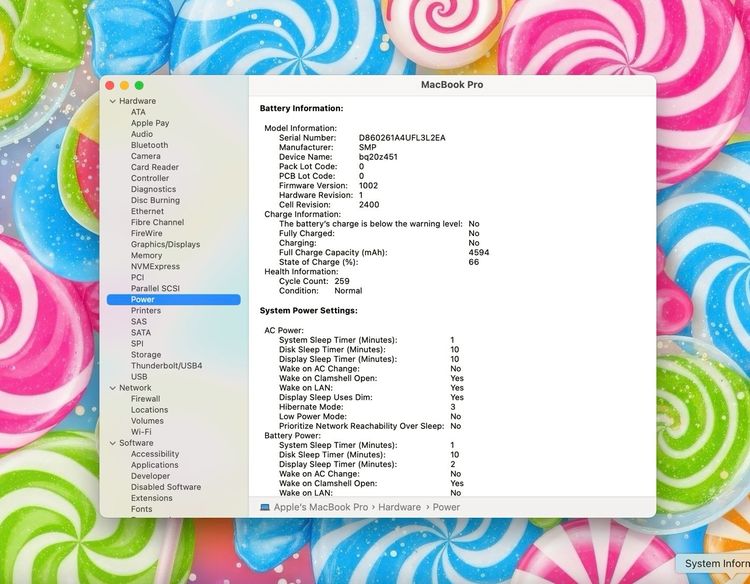Click the Manufacturer value SMP
Viewport: 750px width, 584px height.
pyautogui.click(x=367, y=147)
